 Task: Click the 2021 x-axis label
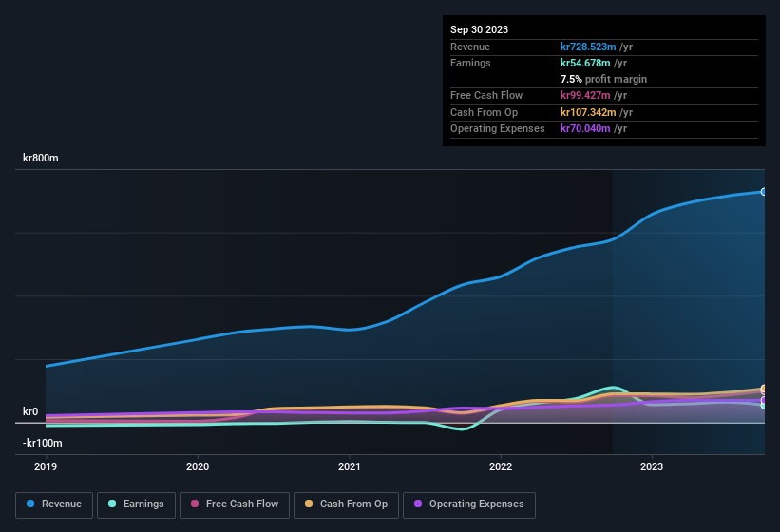[x=350, y=466]
